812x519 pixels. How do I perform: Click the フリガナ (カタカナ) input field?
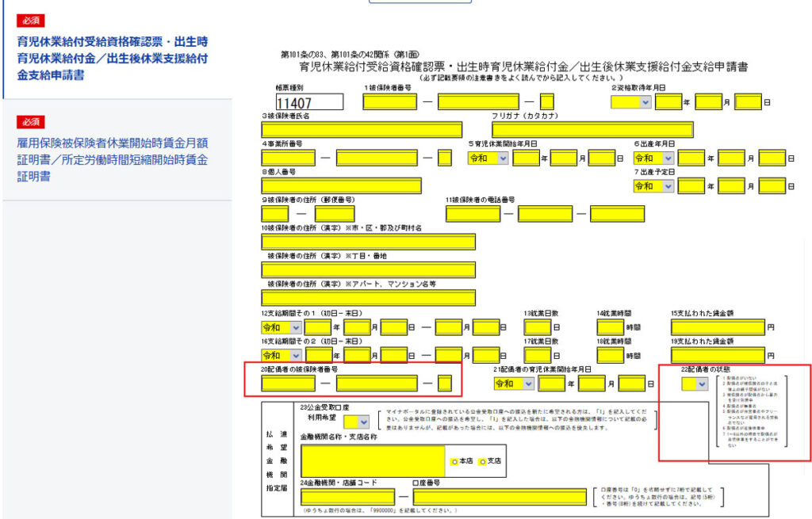592,130
